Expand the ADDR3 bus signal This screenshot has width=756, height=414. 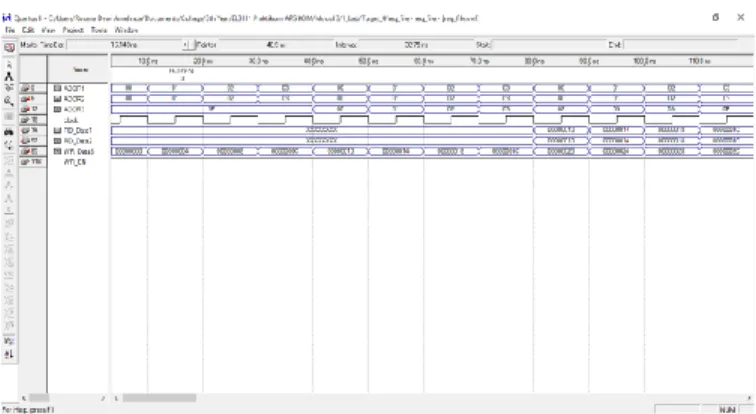[57, 109]
